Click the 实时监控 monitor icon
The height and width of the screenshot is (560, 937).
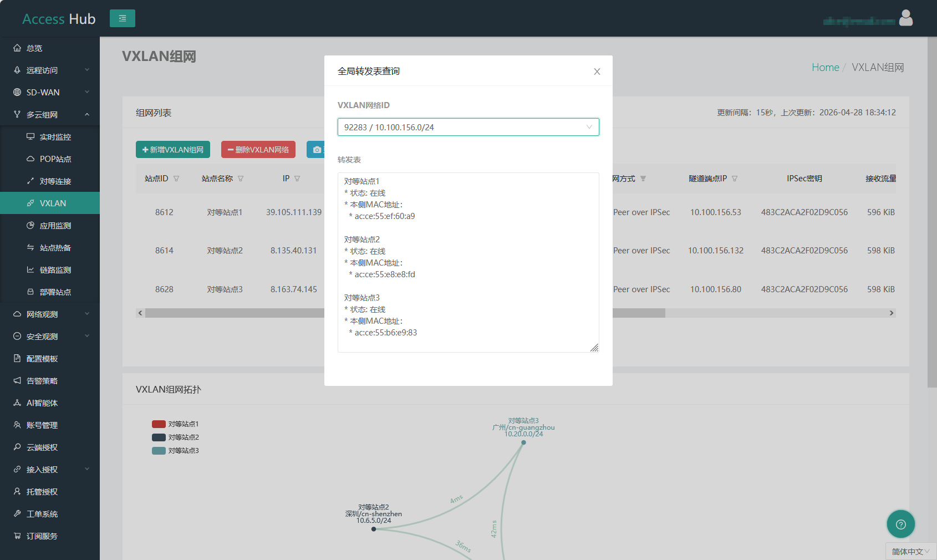[x=30, y=137]
